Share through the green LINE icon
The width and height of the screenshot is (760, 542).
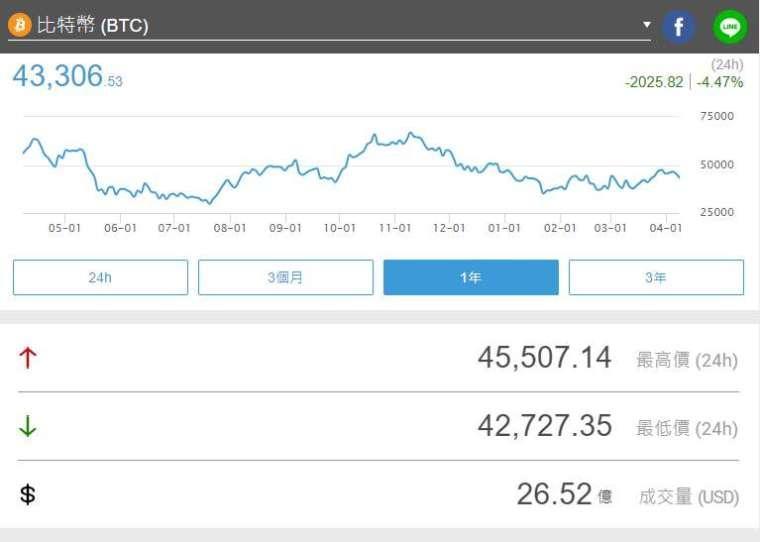pyautogui.click(x=730, y=26)
